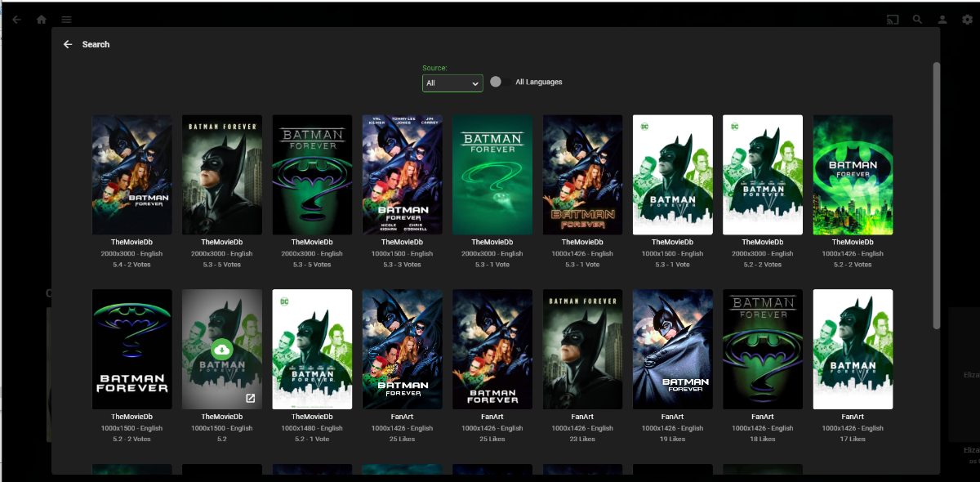
Task: Click the 'Search' dialog title text
Action: tap(96, 44)
